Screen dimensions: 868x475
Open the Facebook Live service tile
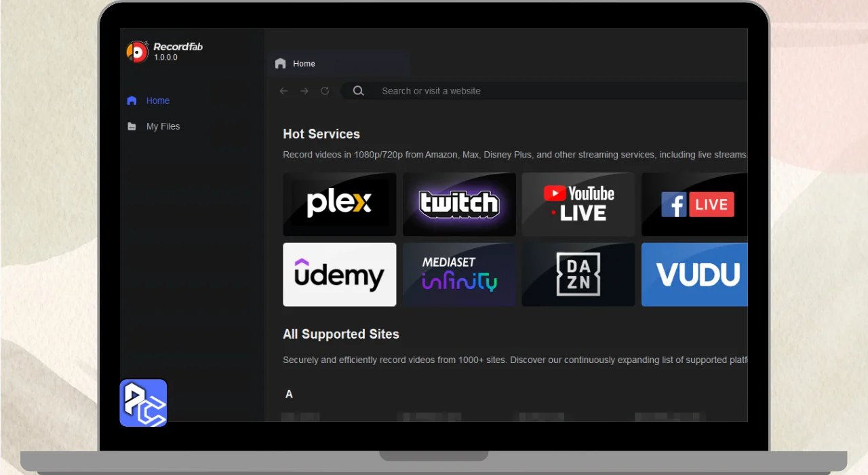pyautogui.click(x=694, y=204)
